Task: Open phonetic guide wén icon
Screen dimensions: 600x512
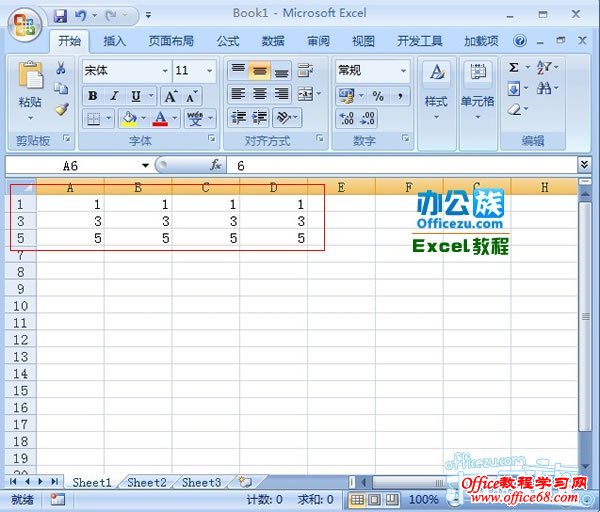Action: click(195, 119)
